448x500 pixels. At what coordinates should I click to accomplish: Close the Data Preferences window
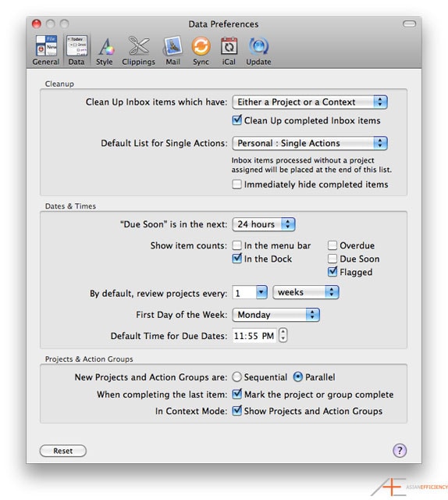click(37, 24)
